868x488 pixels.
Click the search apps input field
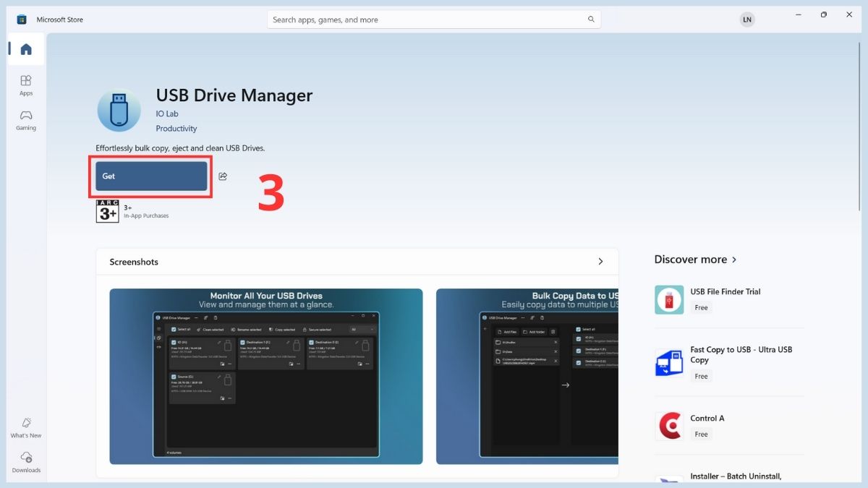pyautogui.click(x=427, y=20)
